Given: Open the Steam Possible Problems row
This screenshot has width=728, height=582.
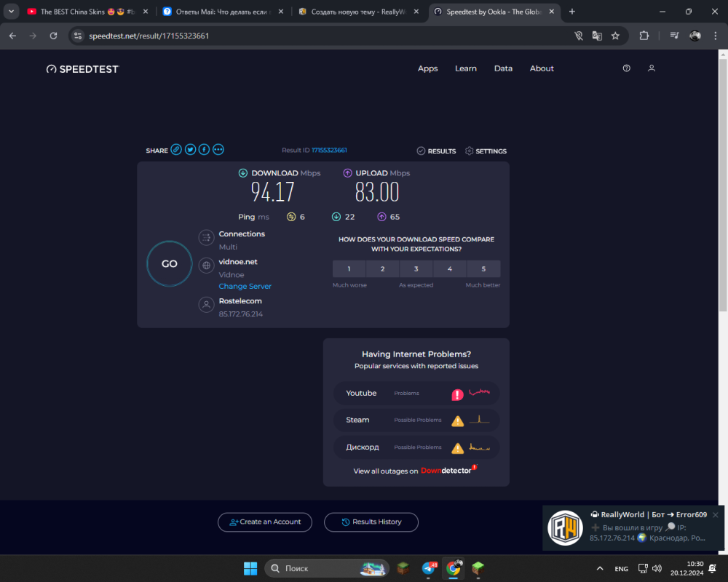Looking at the screenshot, I should pos(416,420).
